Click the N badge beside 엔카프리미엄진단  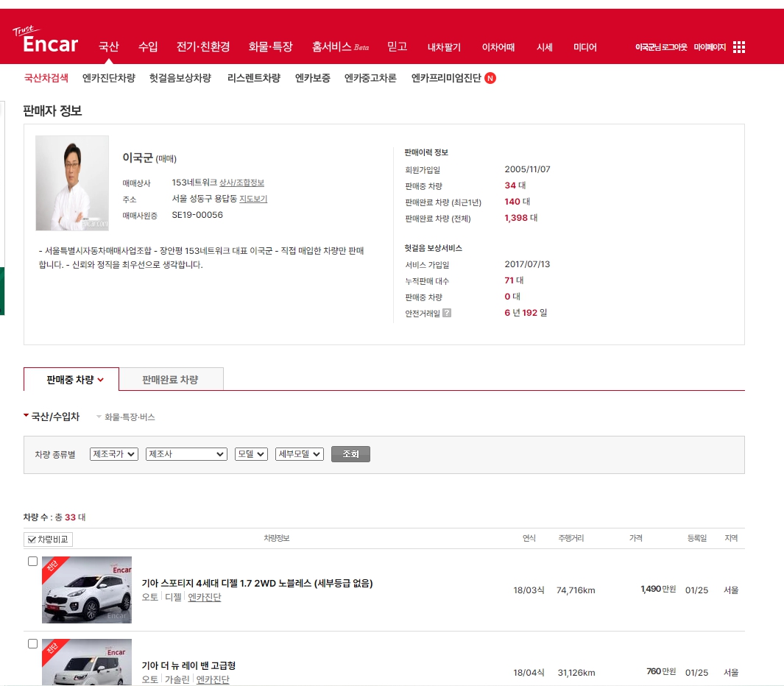(x=490, y=78)
